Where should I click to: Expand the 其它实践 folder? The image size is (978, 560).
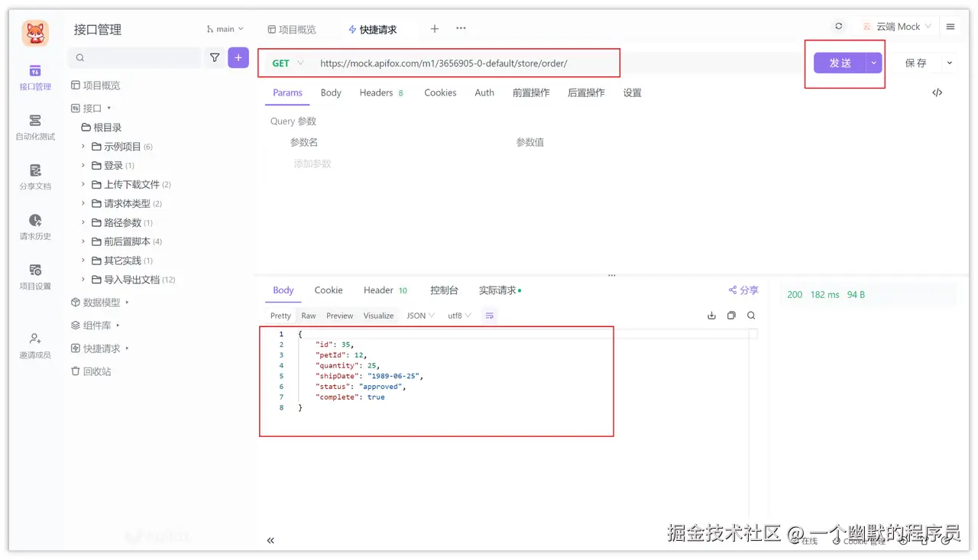pyautogui.click(x=83, y=261)
